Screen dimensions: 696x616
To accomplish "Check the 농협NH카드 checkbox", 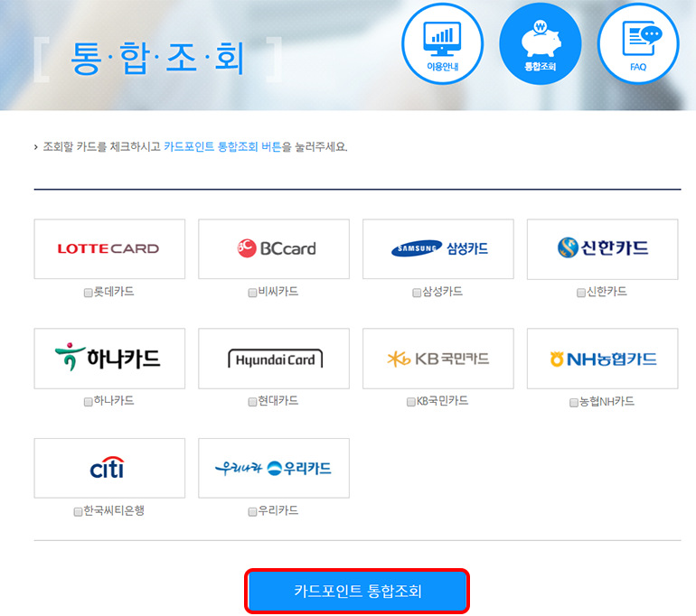I will (x=573, y=402).
